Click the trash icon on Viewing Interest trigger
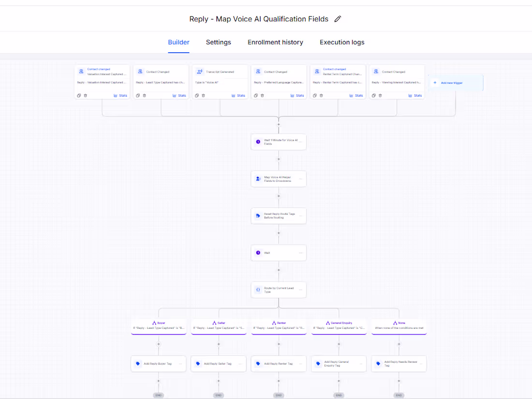The image size is (532, 399). coord(380,96)
